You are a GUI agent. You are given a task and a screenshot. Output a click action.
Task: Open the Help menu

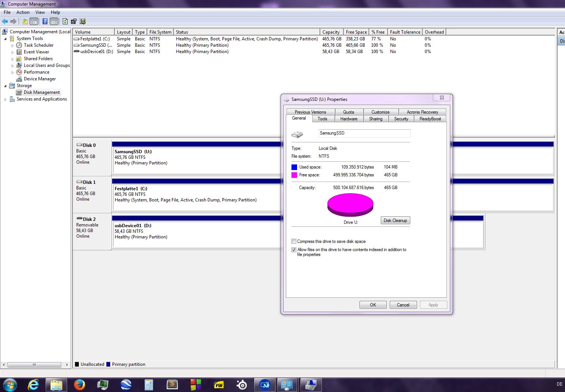[55, 12]
